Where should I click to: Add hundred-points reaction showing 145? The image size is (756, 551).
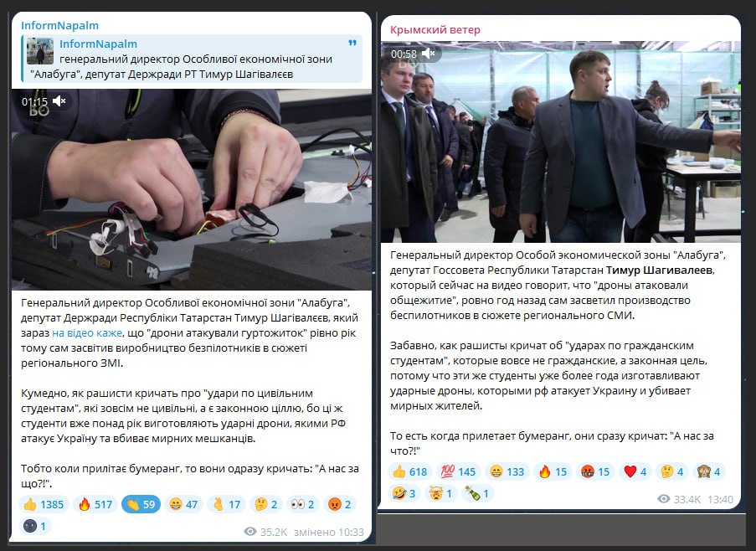tap(458, 471)
